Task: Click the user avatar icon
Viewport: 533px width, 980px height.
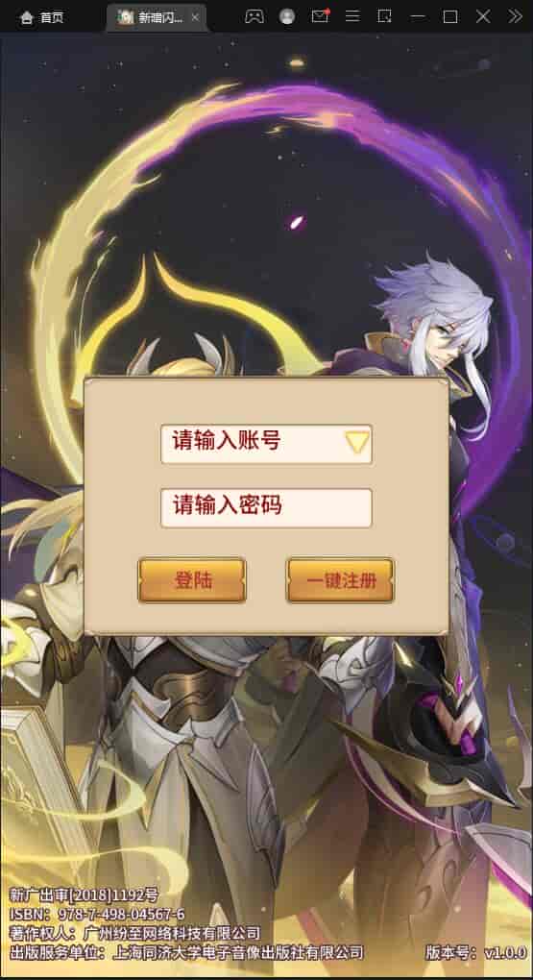Action: pyautogui.click(x=287, y=17)
